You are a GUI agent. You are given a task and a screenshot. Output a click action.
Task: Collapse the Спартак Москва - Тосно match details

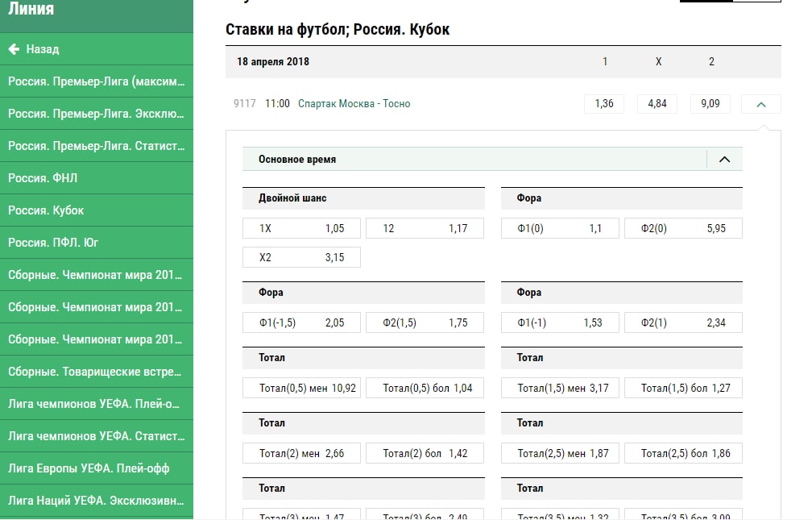coord(761,104)
